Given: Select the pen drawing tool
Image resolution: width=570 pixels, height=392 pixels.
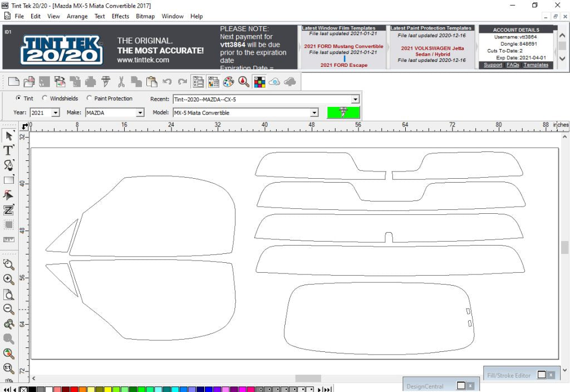Looking at the screenshot, I should click(9, 165).
